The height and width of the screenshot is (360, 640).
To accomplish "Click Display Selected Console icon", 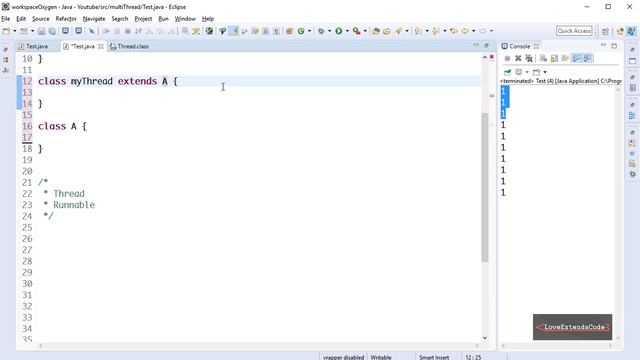I will [518, 72].
